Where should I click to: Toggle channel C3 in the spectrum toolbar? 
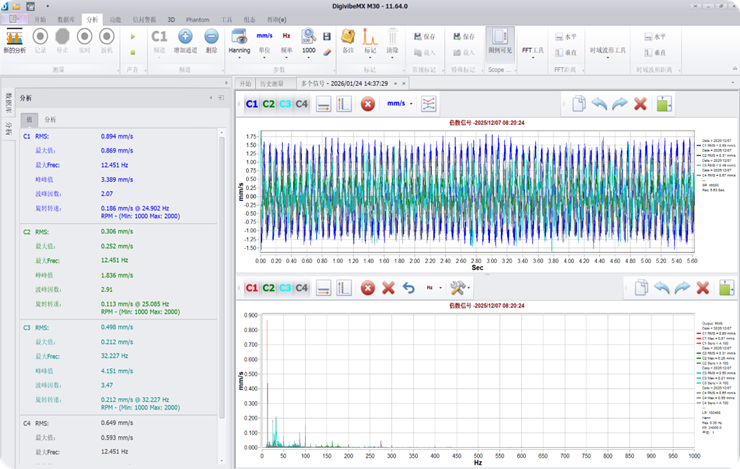pyautogui.click(x=285, y=288)
